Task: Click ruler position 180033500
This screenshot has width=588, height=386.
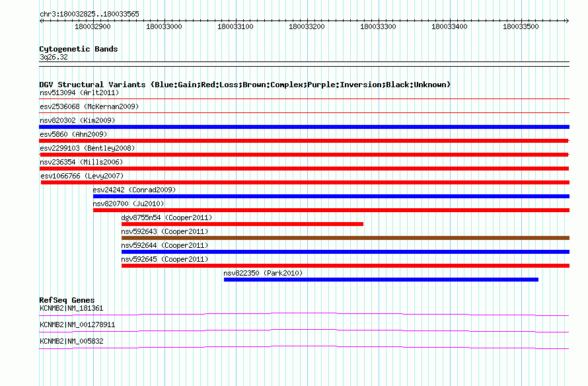Action: click(521, 26)
